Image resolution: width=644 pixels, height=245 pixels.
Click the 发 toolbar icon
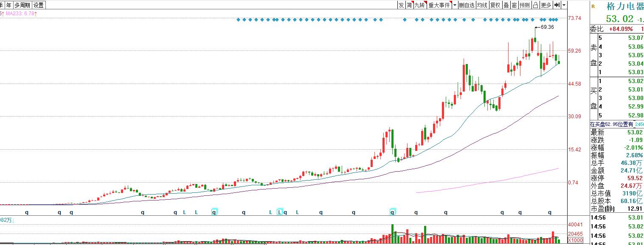401,5
